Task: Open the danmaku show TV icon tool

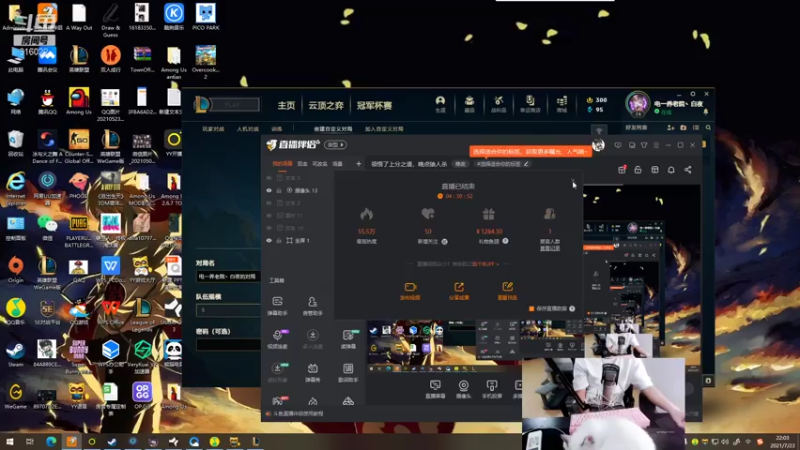Action: click(312, 372)
